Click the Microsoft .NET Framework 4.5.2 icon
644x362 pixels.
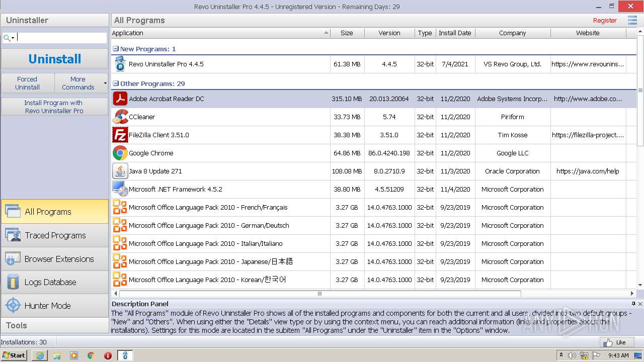pos(120,189)
